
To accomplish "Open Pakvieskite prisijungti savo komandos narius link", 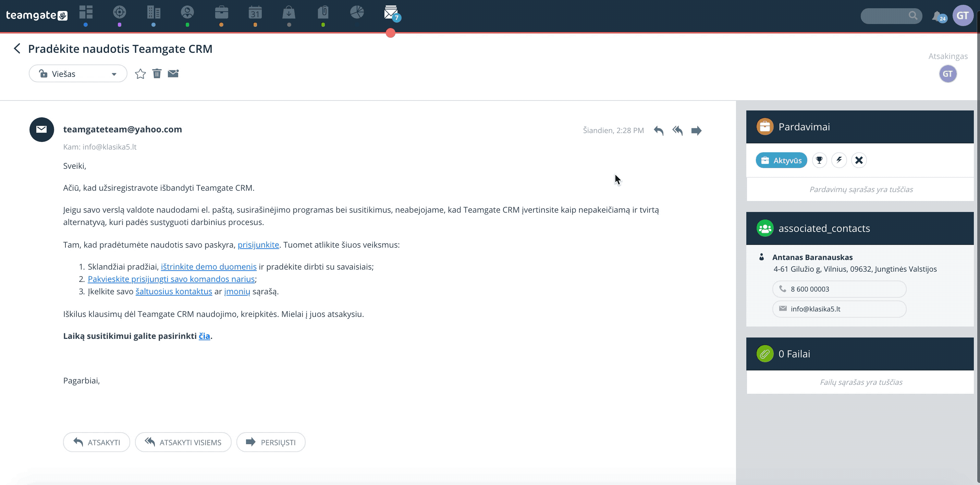I will (x=171, y=279).
